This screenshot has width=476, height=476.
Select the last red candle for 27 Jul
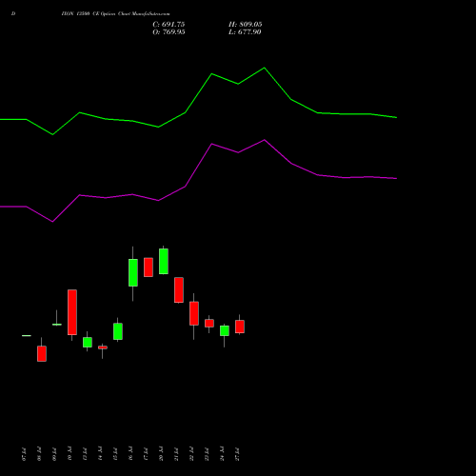(240, 327)
